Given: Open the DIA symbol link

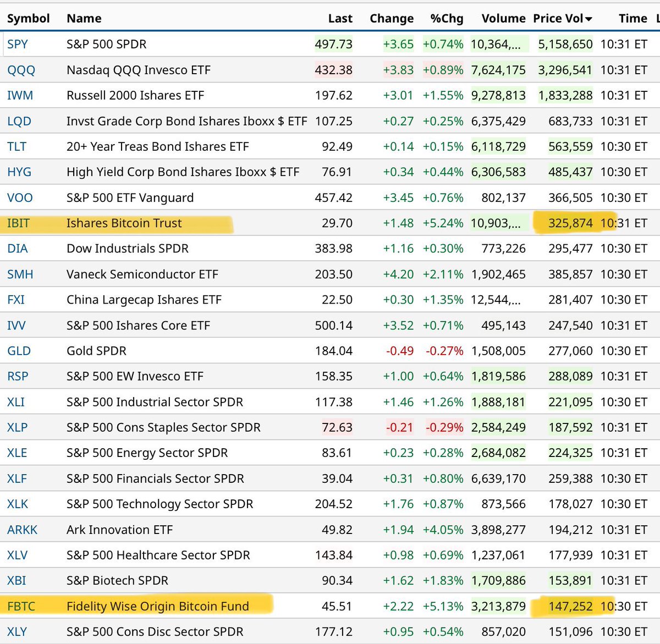Looking at the screenshot, I should [x=18, y=249].
